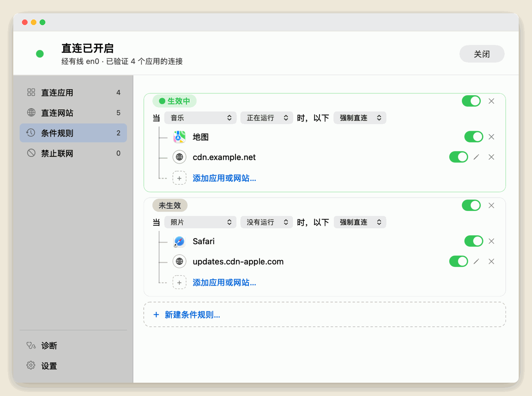
Task: Click the plus box in the 照片 rule
Action: point(179,283)
